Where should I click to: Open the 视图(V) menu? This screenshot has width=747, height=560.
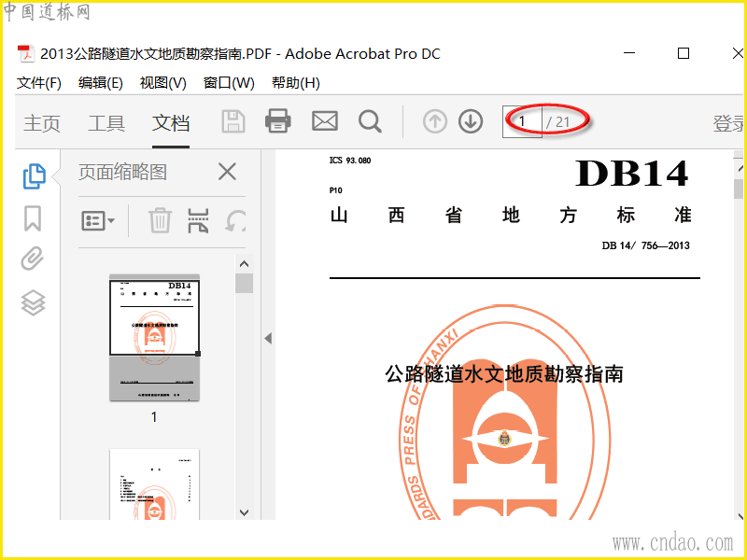(x=162, y=83)
